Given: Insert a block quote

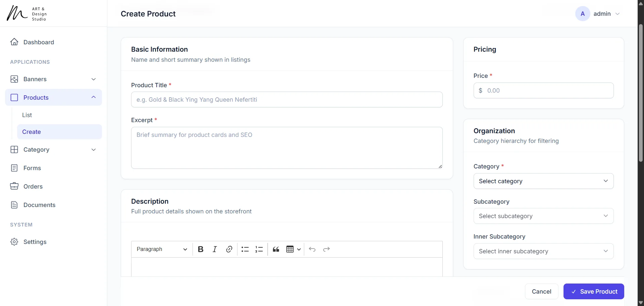Looking at the screenshot, I should point(276,249).
